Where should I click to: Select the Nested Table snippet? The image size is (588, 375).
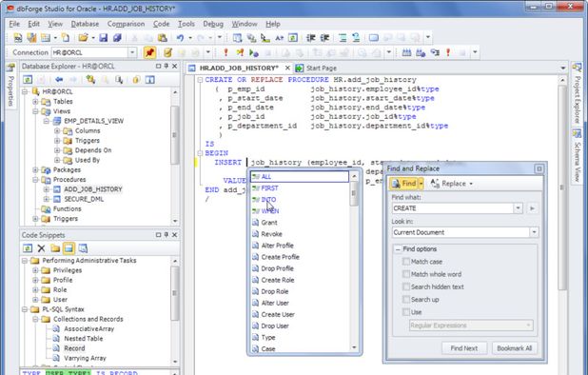[x=83, y=339]
